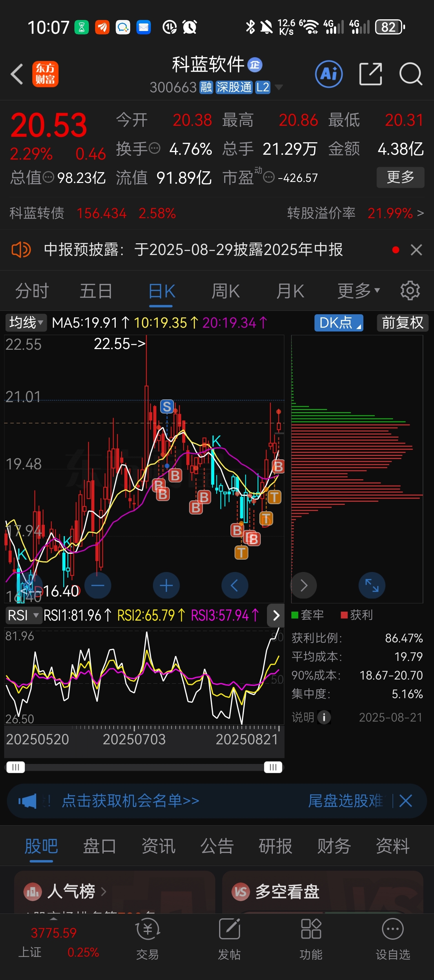
Task: Tap the 中报预披露 announcement text
Action: pyautogui.click(x=194, y=250)
